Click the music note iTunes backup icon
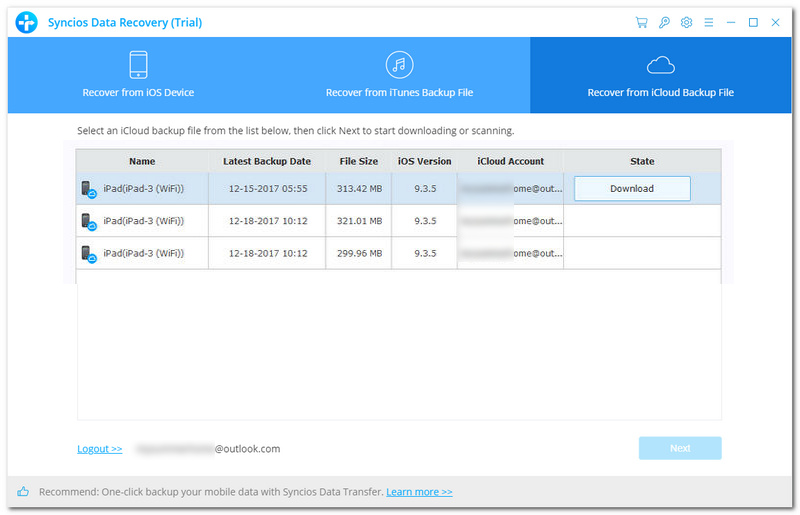This screenshot has width=800, height=515. click(x=399, y=65)
